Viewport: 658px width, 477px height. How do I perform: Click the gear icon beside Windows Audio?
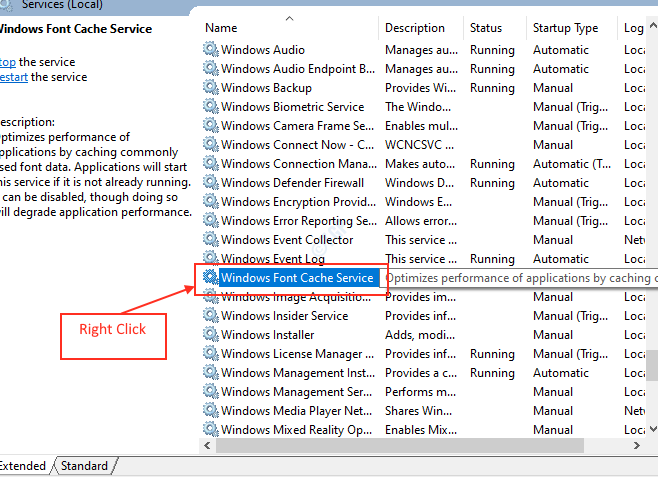tap(211, 49)
